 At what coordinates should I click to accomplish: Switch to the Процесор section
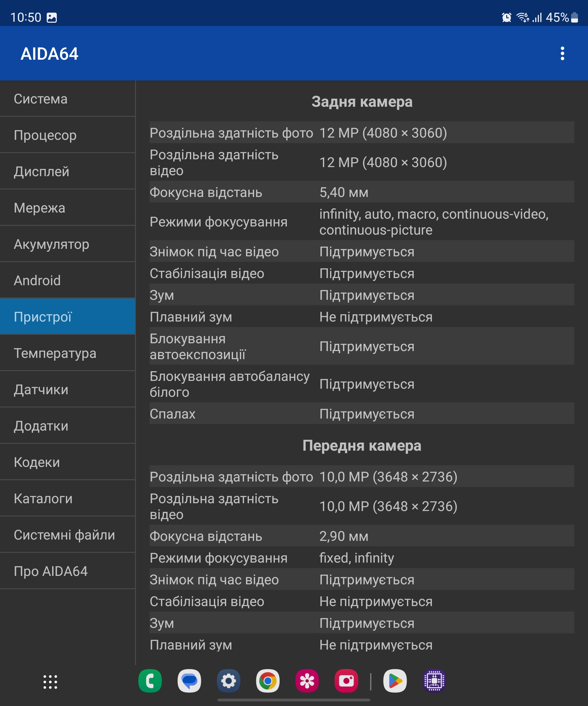(67, 135)
